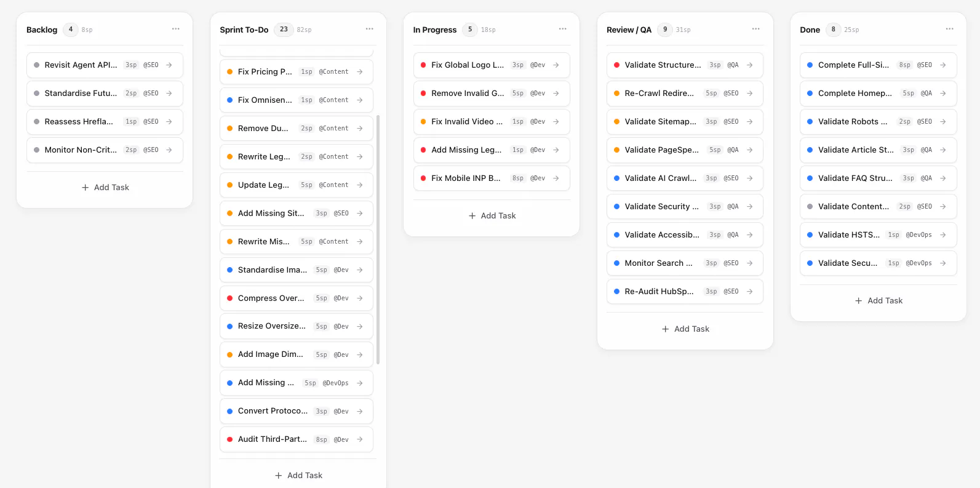Click the Review / QA column title
Screen dimensions: 980x488
(x=629, y=30)
